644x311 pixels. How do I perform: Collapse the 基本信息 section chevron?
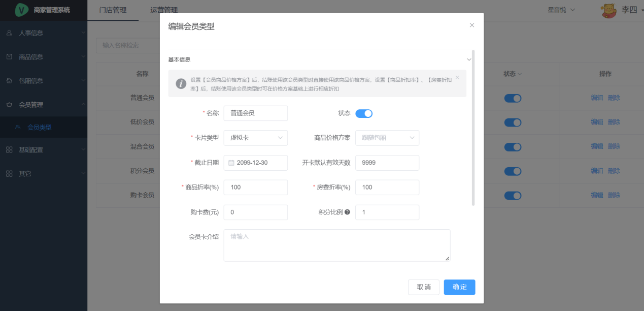(469, 59)
